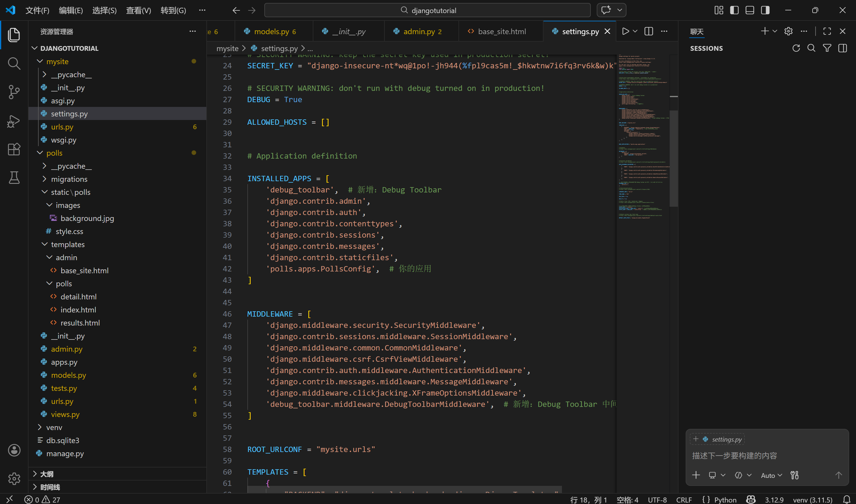The width and height of the screenshot is (856, 504).
Task: Expand the venv folder
Action: 54,427
